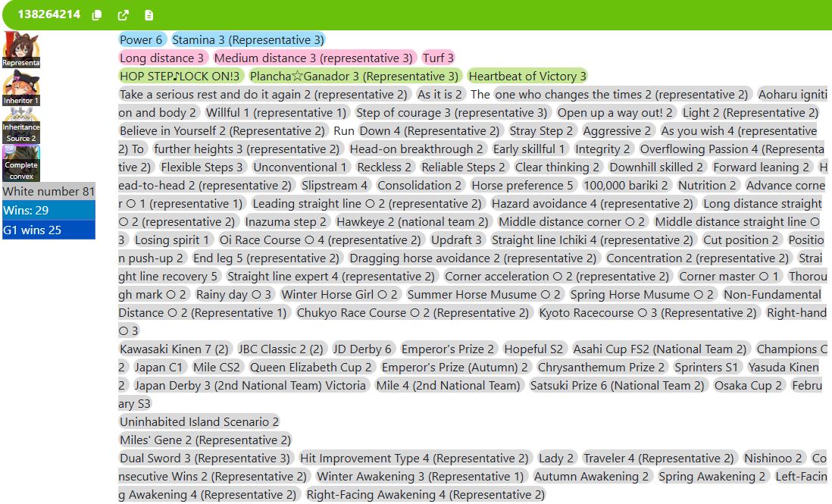Click the Take a serious rest and do it again 2 tag
The width and height of the screenshot is (832, 504).
263,95
